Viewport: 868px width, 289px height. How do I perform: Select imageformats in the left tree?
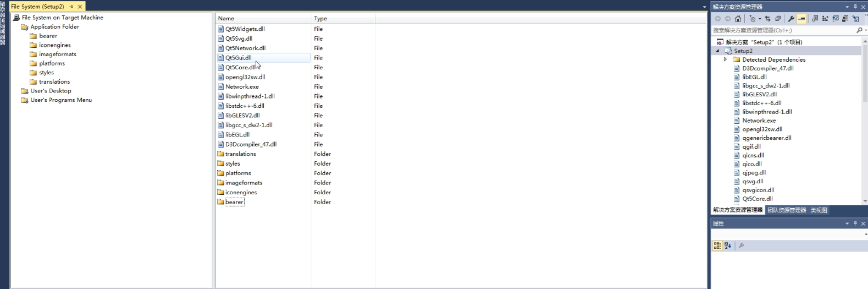[57, 54]
